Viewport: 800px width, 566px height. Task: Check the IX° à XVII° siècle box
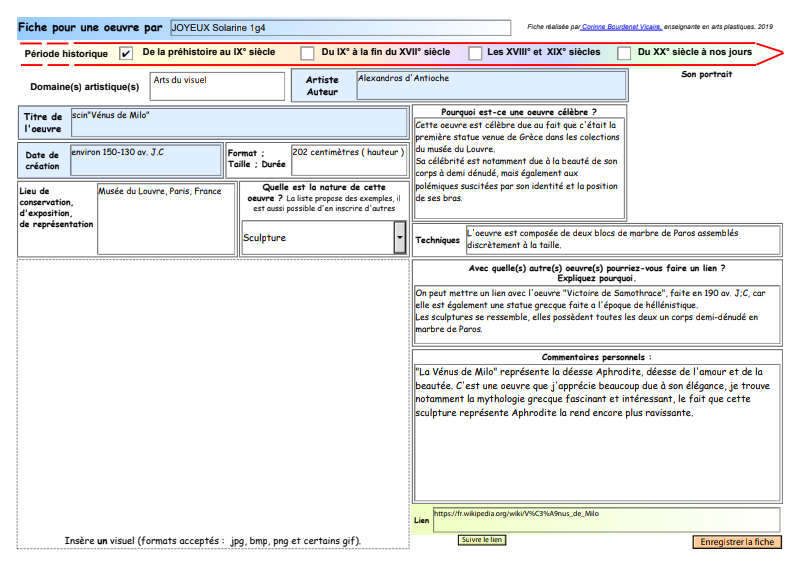[309, 53]
